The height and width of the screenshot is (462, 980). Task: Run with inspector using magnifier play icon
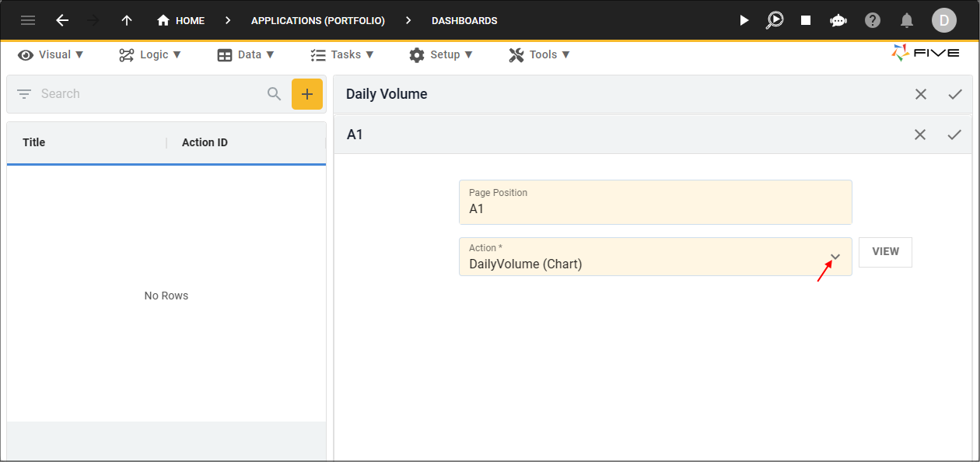(x=775, y=20)
